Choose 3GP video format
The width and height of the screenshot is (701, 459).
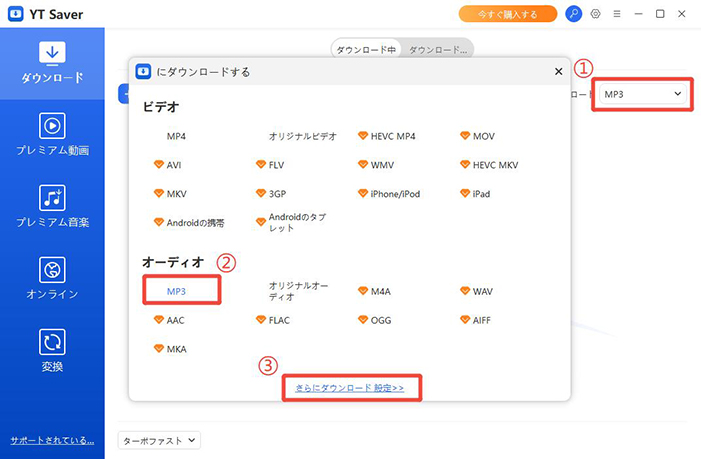(271, 194)
